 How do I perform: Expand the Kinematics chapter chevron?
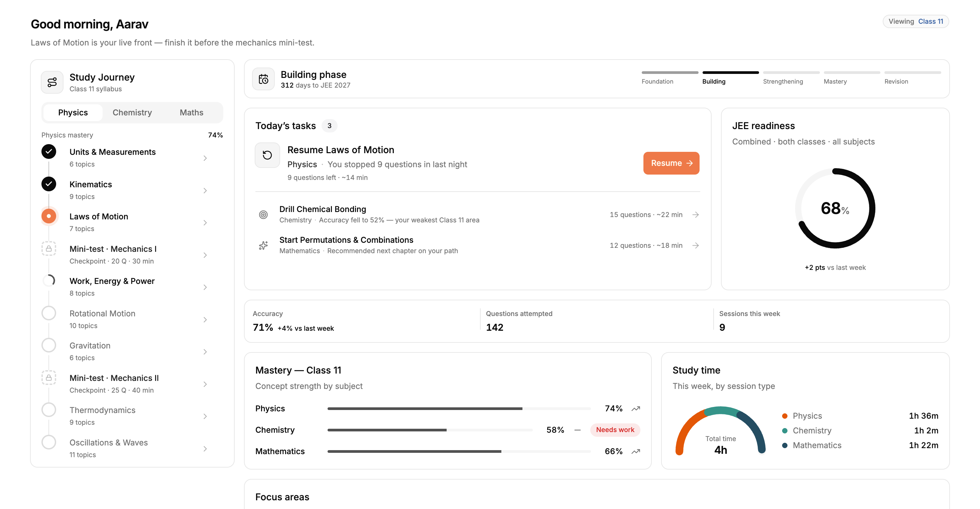205,190
